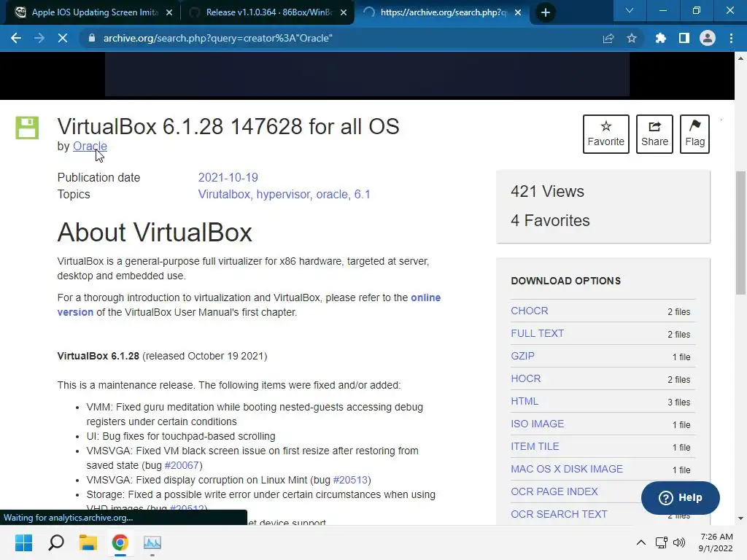
Task: Download the OCR SEARCH TEXT option
Action: pos(559,514)
